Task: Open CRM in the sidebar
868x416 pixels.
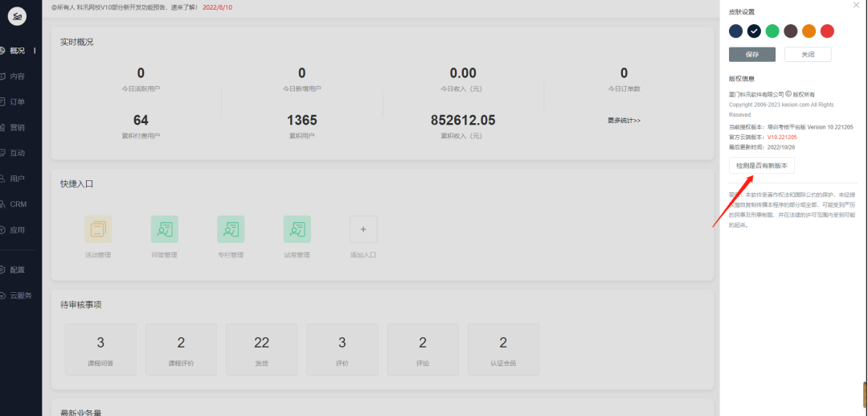Action: 17,204
